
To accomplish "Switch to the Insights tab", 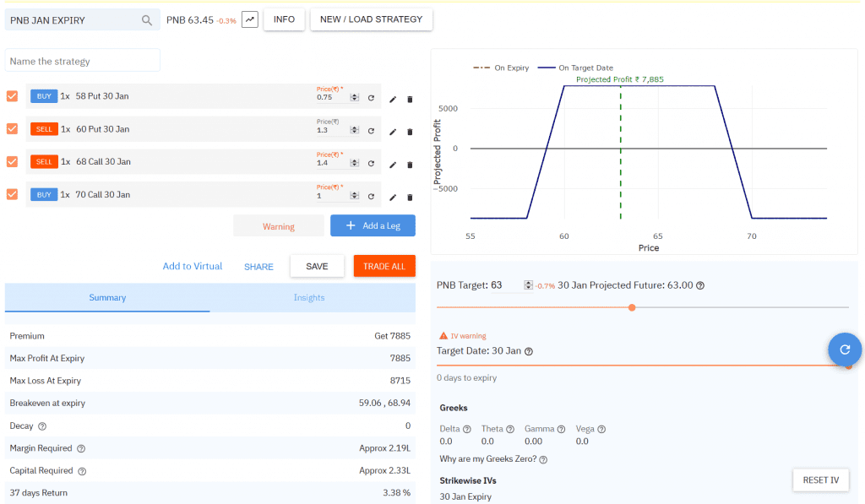I will pos(309,297).
